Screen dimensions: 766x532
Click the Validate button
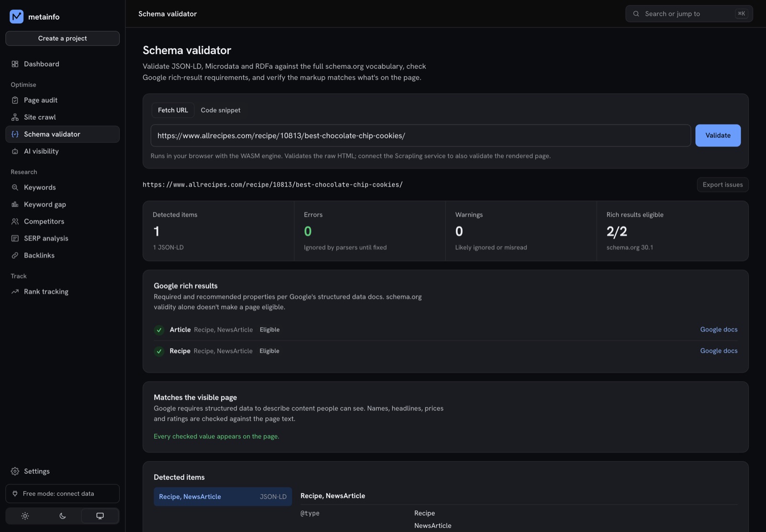click(x=718, y=136)
